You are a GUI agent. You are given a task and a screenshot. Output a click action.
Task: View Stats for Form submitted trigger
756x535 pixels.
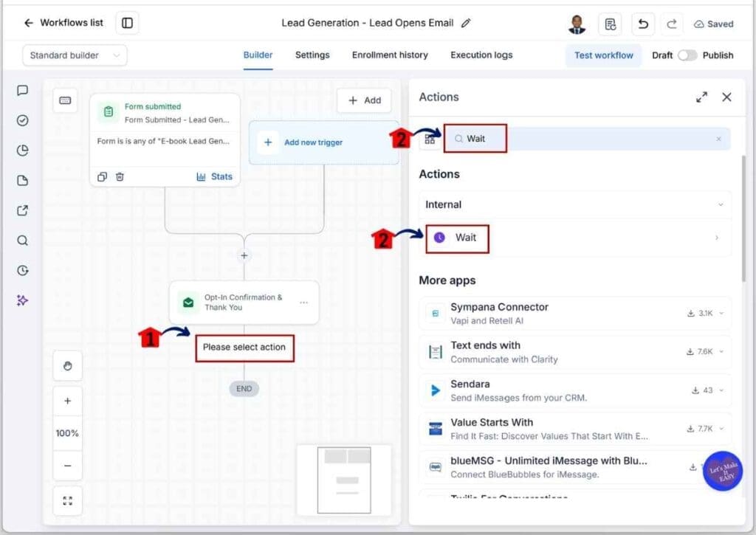coord(215,177)
